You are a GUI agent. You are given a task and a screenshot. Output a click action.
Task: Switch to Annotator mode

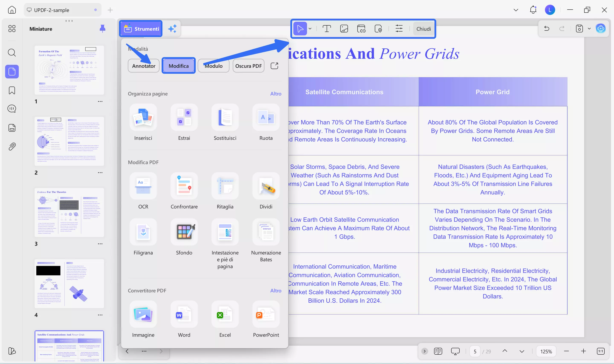click(143, 66)
